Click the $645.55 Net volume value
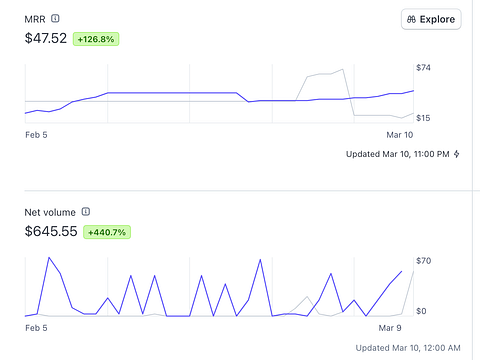This screenshot has width=480, height=360. pos(51,231)
